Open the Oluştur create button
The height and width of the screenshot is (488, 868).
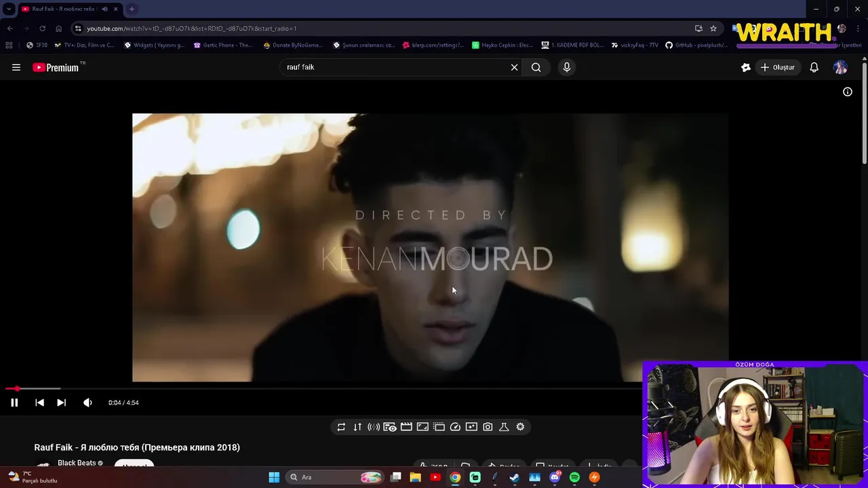777,67
